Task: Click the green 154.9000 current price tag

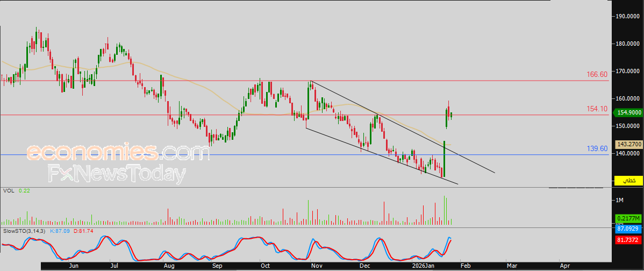Action: coord(628,113)
